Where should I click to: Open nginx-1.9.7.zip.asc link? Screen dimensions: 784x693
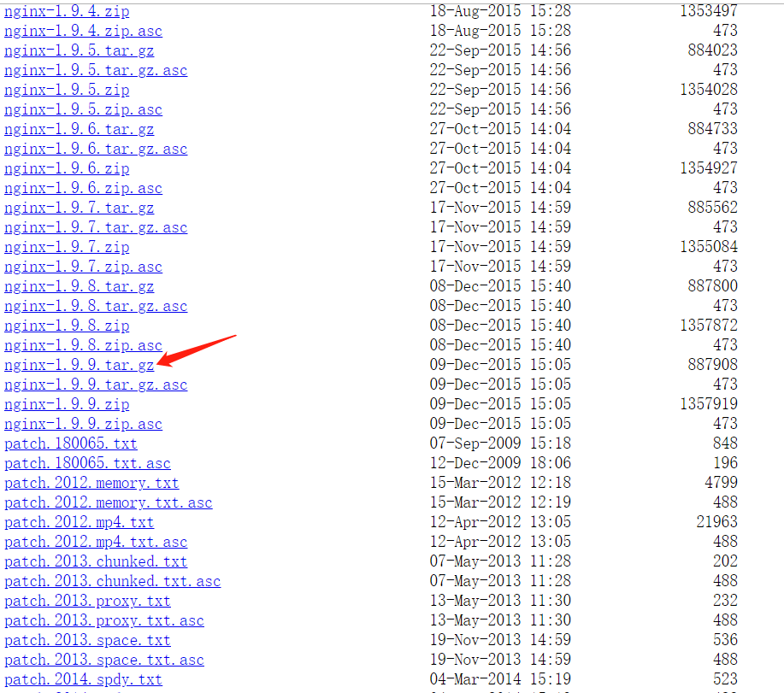point(83,267)
